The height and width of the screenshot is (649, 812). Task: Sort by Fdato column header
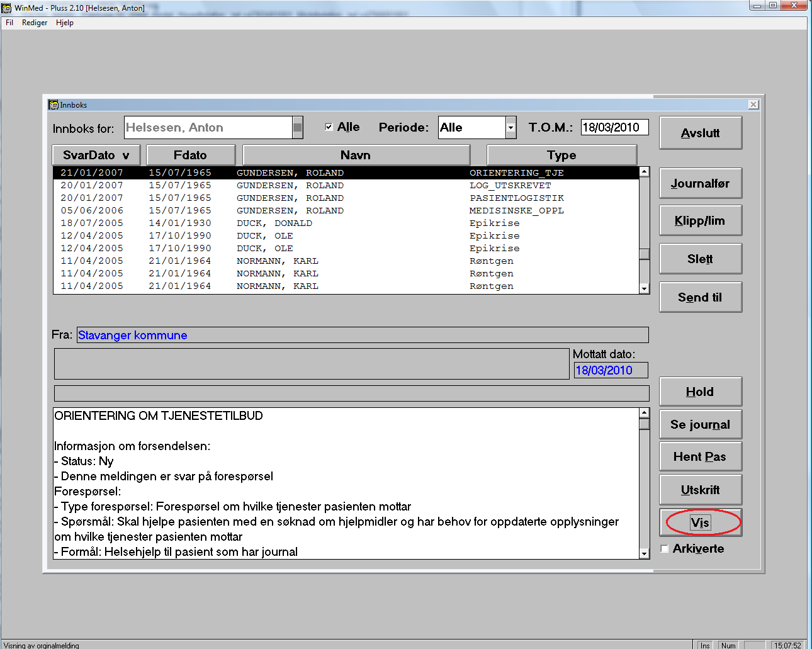pos(191,155)
